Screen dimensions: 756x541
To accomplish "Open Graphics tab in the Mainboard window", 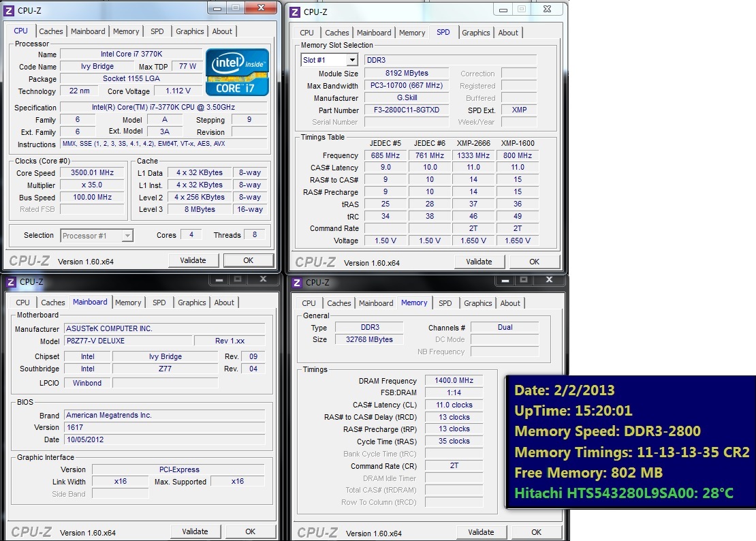I will click(x=191, y=303).
